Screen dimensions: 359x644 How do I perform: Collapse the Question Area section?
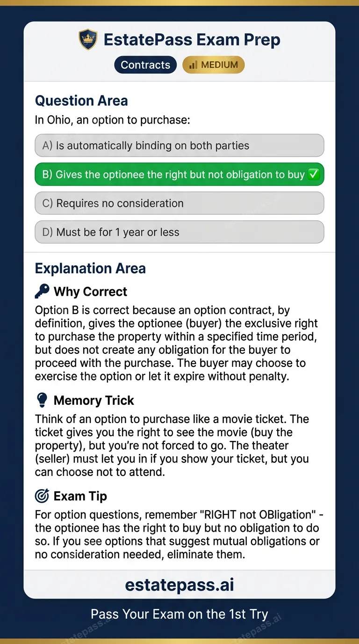tap(81, 100)
